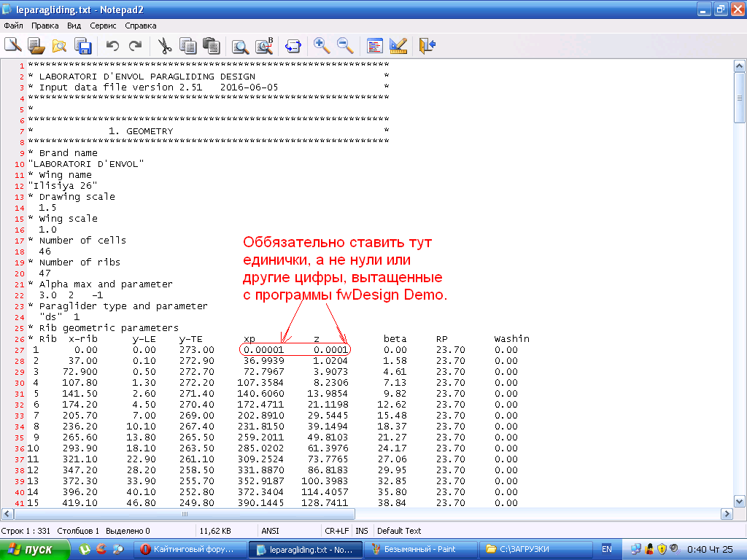747x560 pixels.
Task: Click CR+LF line ending indicator
Action: coord(336,531)
